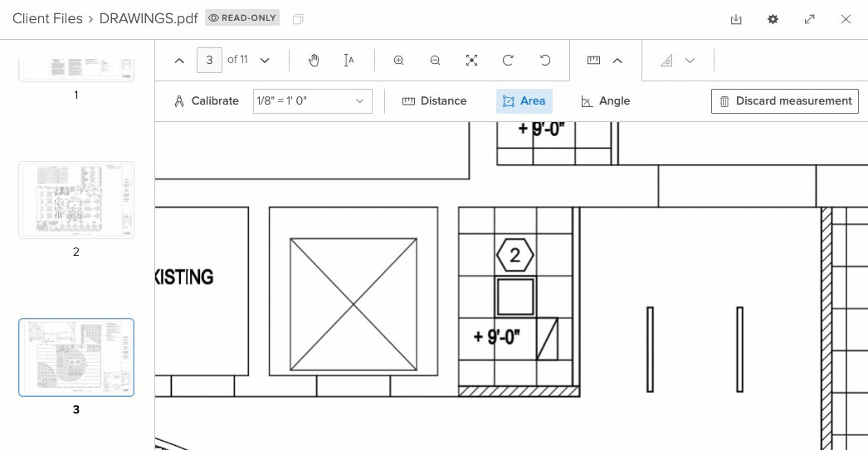This screenshot has width=868, height=450.
Task: Rotate the page counterclockwise
Action: (x=545, y=61)
